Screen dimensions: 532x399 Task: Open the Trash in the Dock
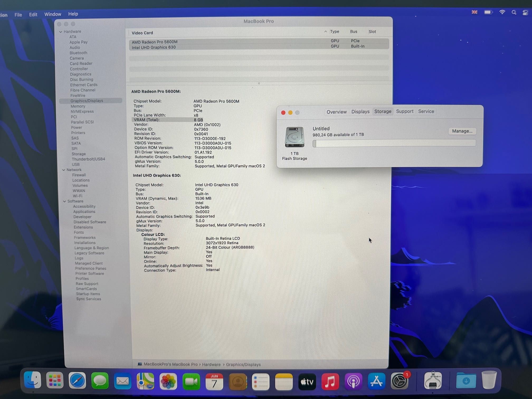coord(489,379)
